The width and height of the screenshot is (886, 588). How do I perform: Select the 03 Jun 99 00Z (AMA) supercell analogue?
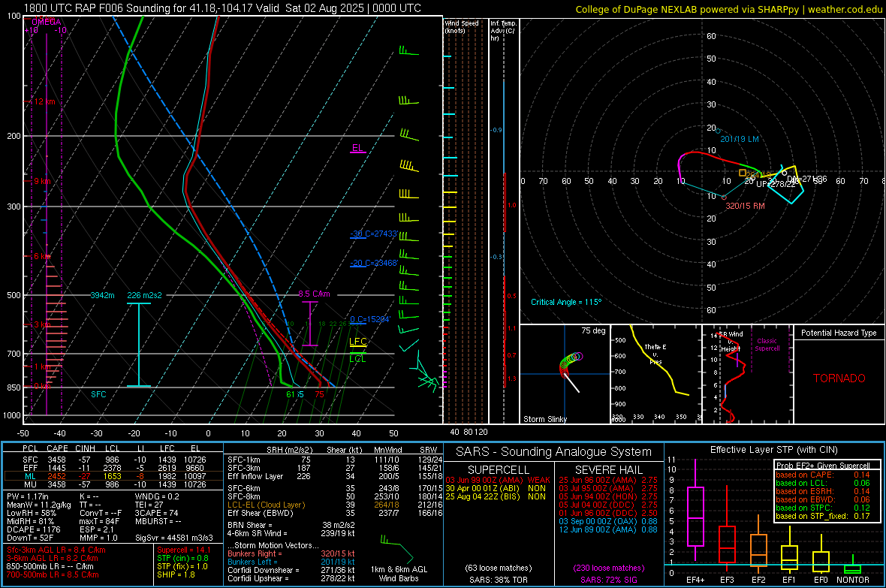[498, 480]
